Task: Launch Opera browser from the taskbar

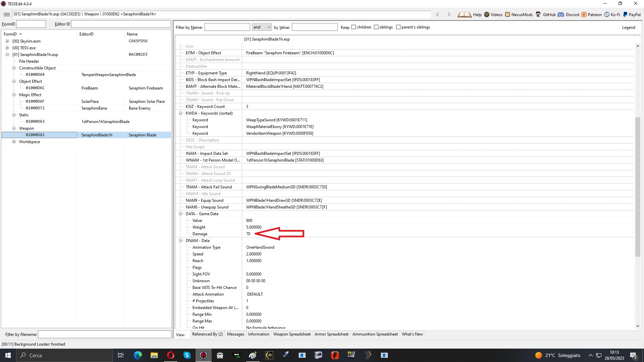Action: tap(170, 355)
